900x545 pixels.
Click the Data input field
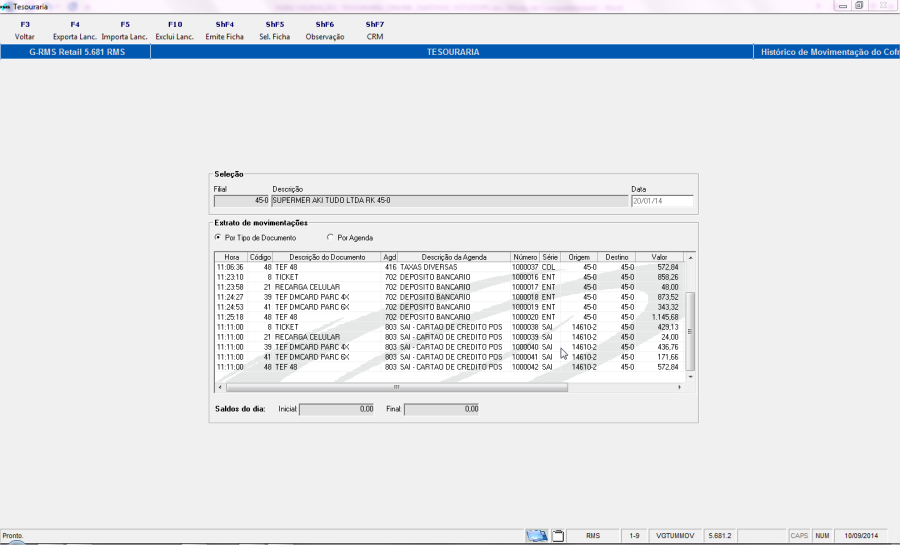662,201
